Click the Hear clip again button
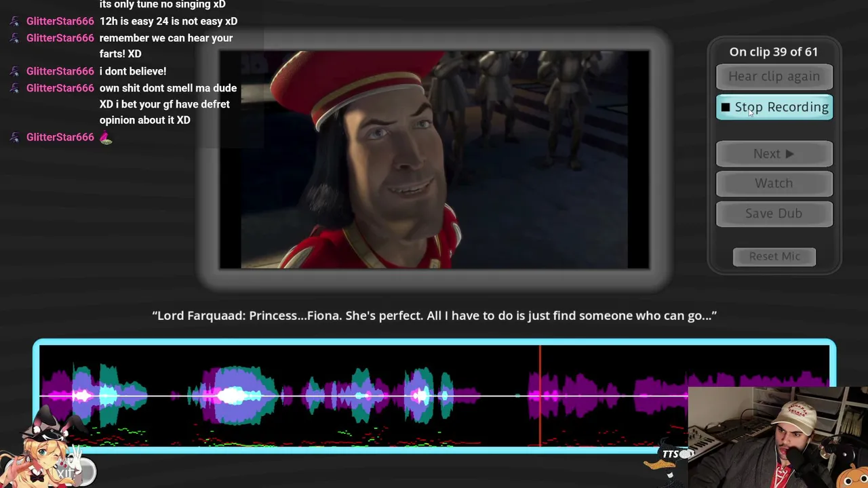 (774, 77)
